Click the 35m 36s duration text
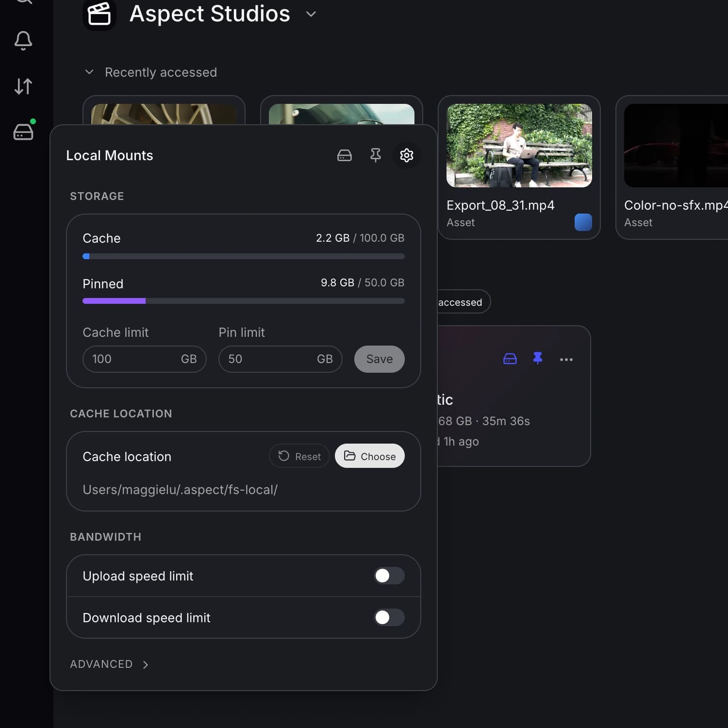The height and width of the screenshot is (728, 728). 506,421
